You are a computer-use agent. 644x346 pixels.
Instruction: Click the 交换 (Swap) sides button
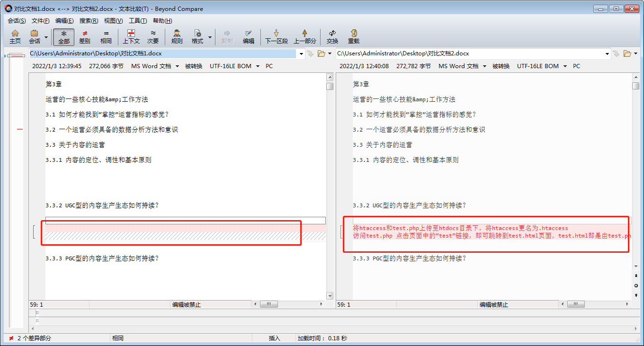point(332,37)
